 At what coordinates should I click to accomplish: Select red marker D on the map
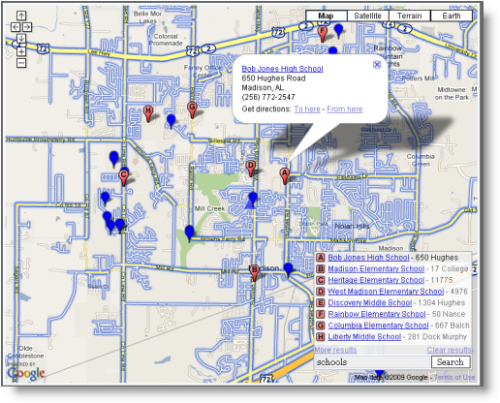click(251, 168)
